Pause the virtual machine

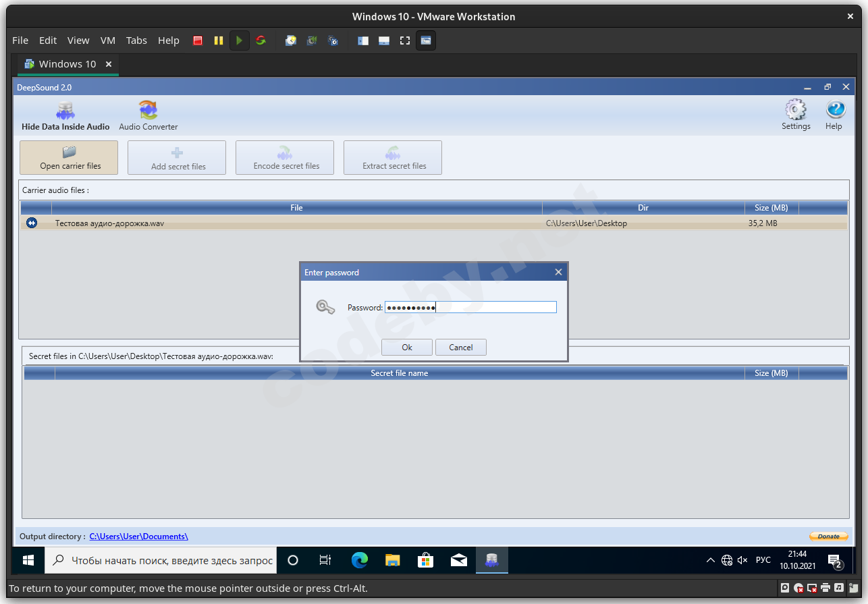pos(218,40)
